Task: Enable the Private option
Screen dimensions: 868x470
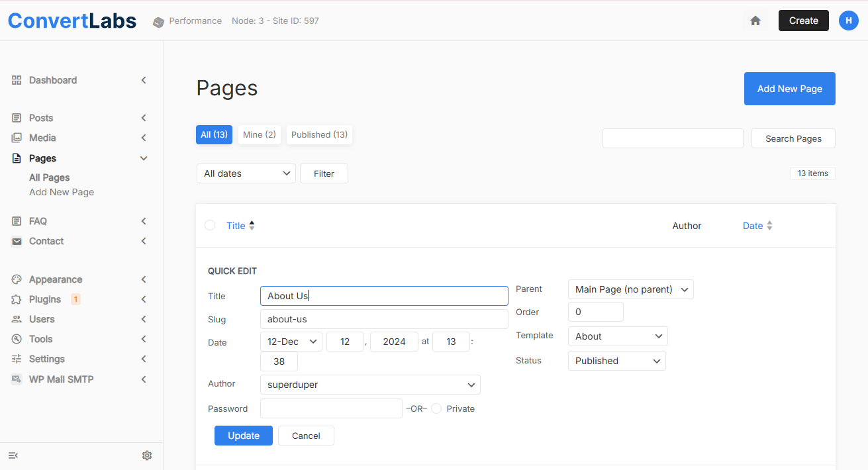Action: tap(436, 408)
